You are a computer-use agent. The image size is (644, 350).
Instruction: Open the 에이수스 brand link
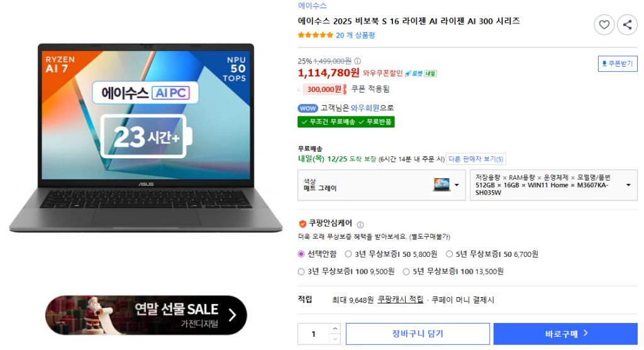point(312,6)
